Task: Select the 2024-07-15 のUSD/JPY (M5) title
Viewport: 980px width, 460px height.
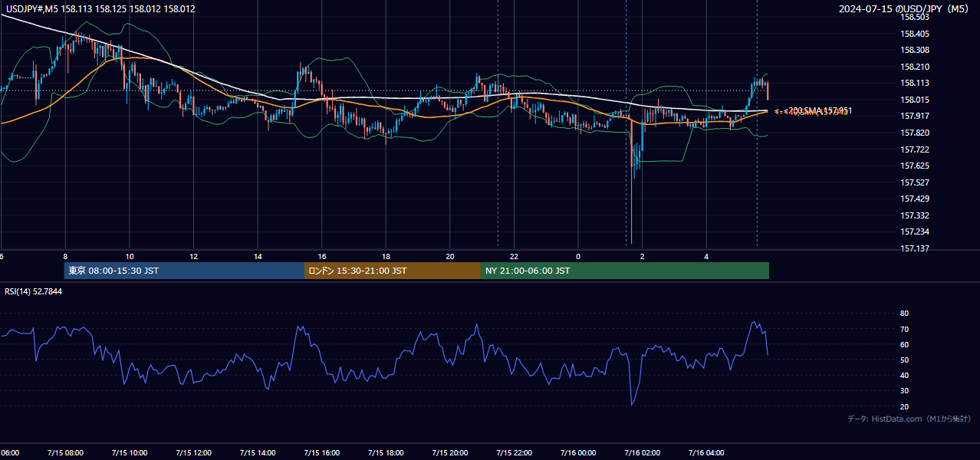Action: pyautogui.click(x=905, y=9)
